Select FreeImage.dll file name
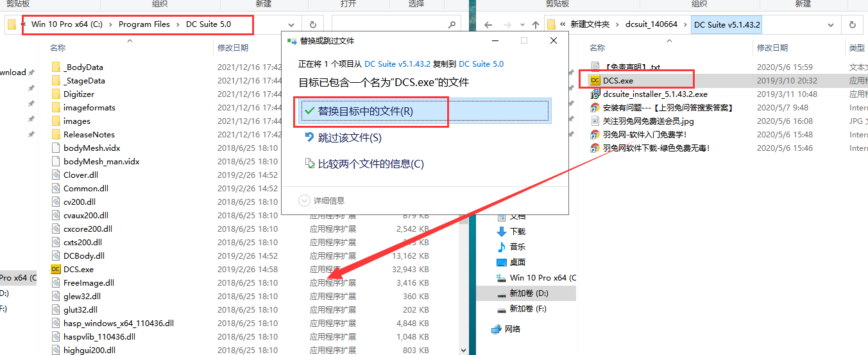The image size is (868, 355). tap(89, 282)
